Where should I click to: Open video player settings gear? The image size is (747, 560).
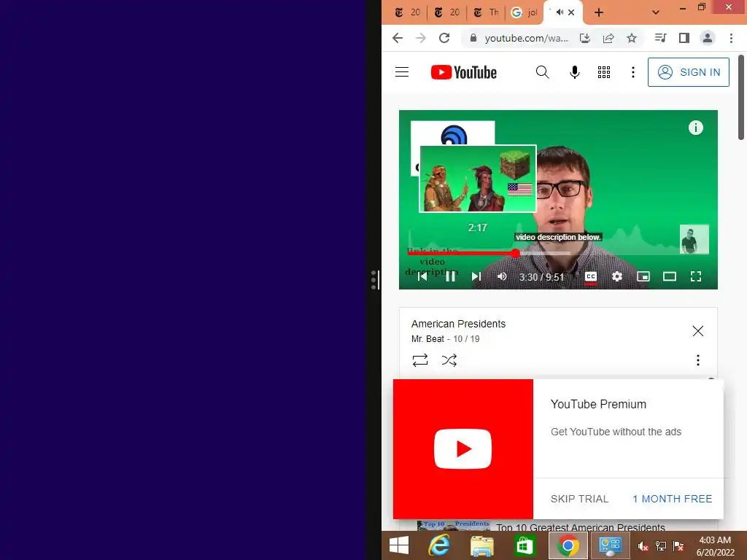point(617,276)
